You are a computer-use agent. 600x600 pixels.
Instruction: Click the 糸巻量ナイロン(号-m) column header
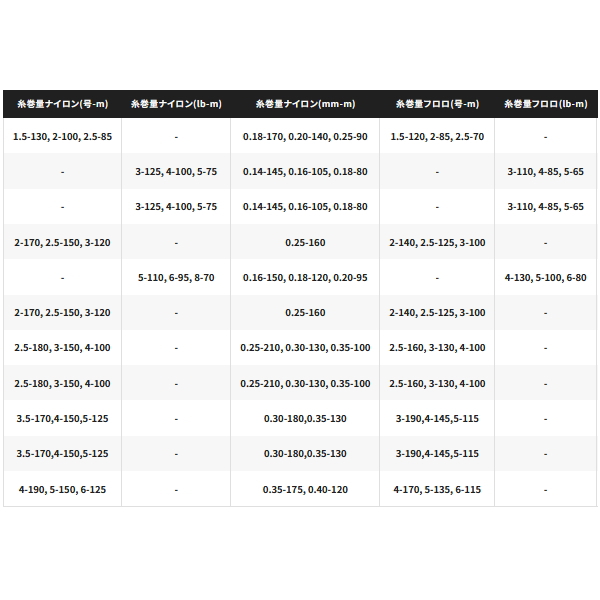pyautogui.click(x=62, y=103)
